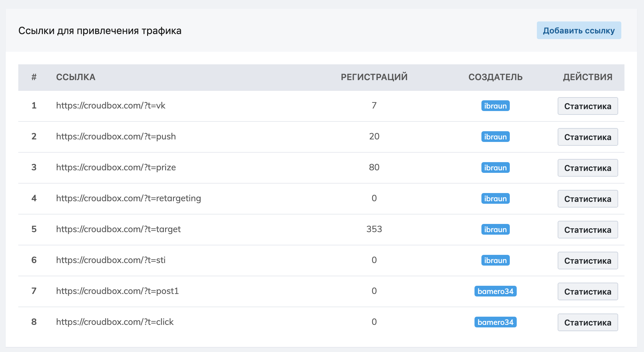
Task: Open Статистика for the post1 link
Action: pyautogui.click(x=588, y=291)
